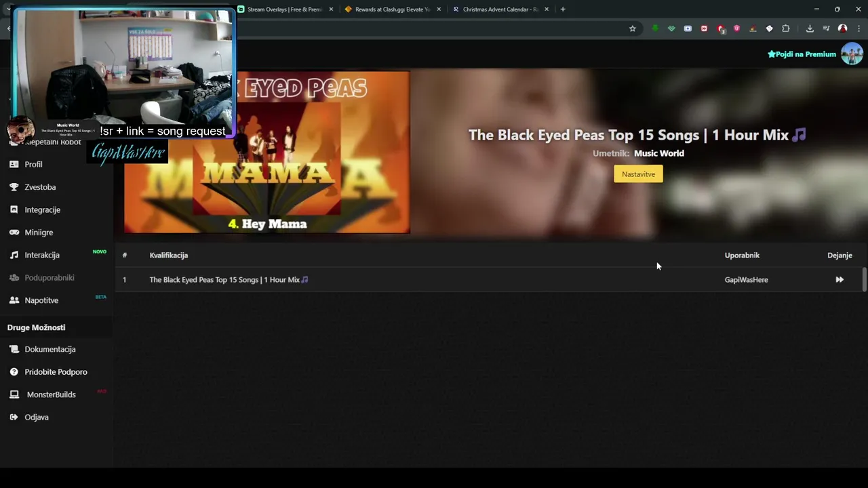Screen dimensions: 868x488
Task: Switch to Stream Overlays browser tab
Action: (284, 9)
